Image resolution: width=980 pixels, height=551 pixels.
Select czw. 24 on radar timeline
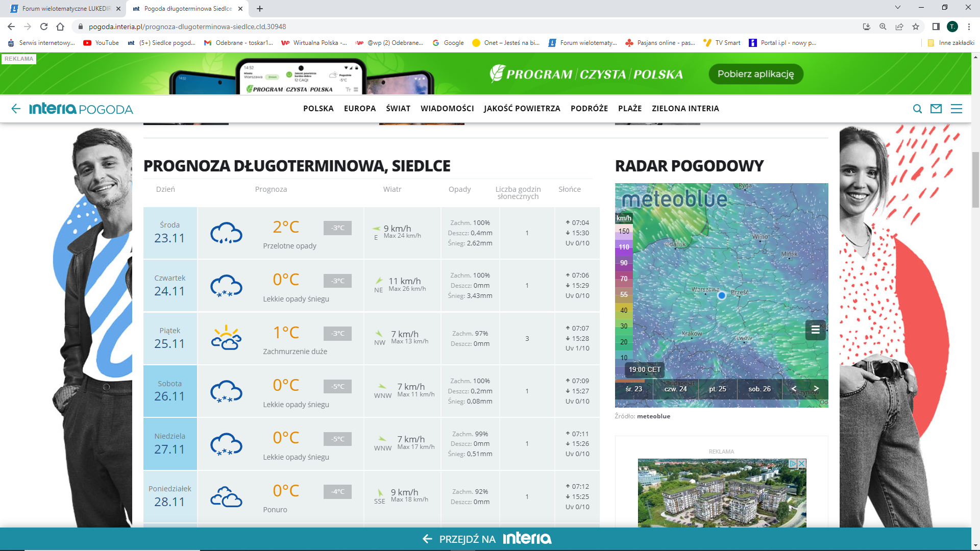pos(675,389)
